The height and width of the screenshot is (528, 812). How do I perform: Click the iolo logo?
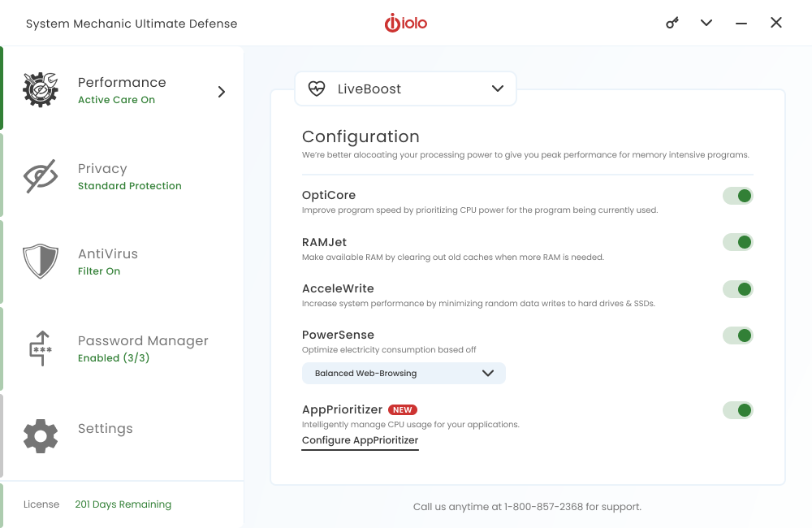coord(405,23)
